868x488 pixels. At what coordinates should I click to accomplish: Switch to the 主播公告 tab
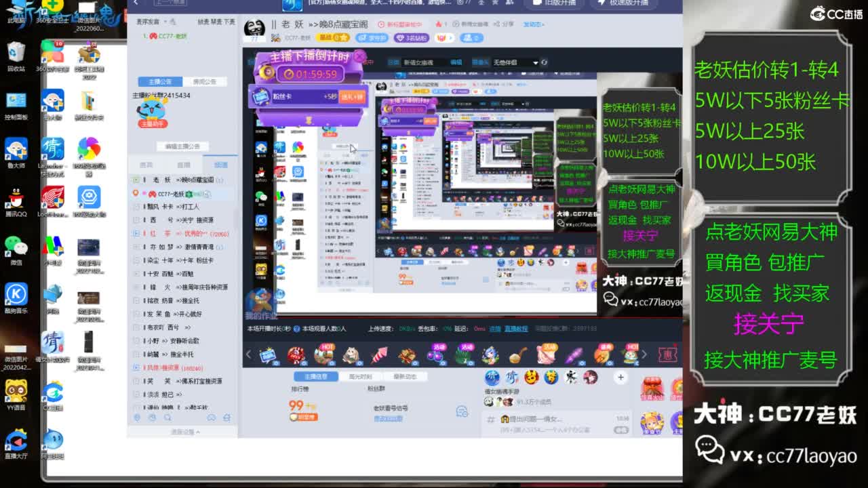tap(160, 81)
